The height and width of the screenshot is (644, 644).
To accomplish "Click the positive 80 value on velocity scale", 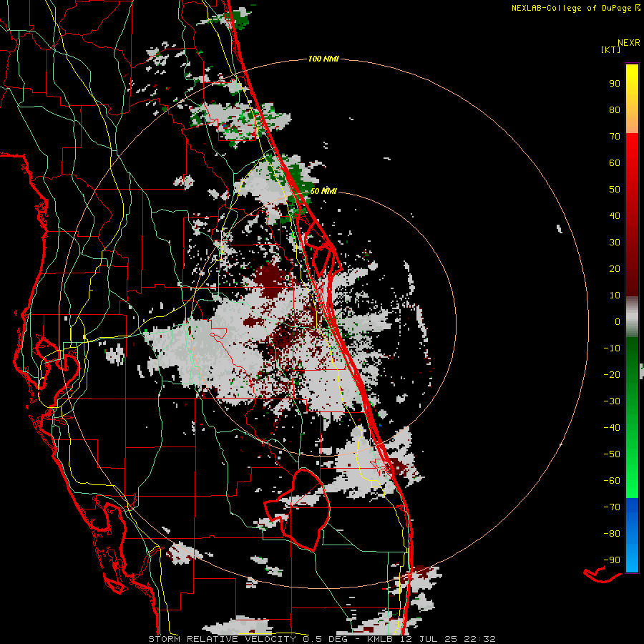I will pos(615,110).
